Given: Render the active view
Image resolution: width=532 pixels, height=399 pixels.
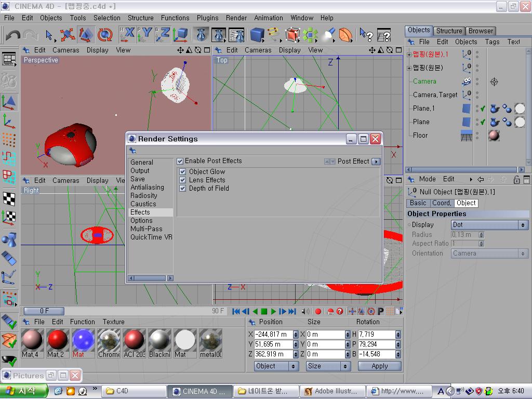Looking at the screenshot, I should tap(201, 35).
